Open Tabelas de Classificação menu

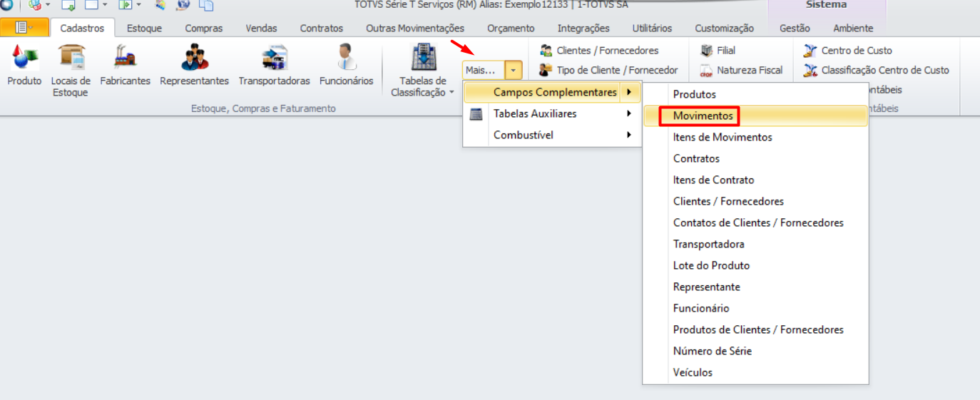[x=423, y=70]
